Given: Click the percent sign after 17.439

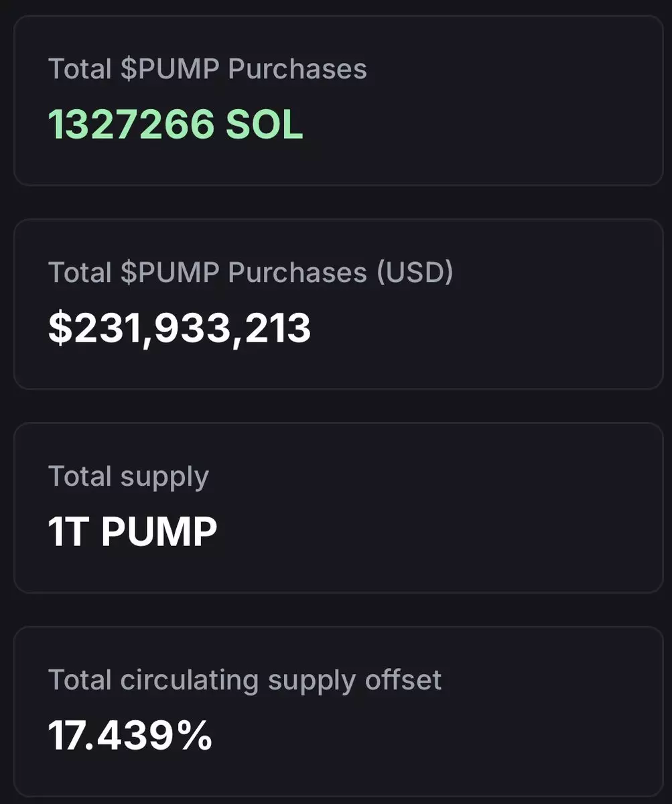Looking at the screenshot, I should 196,734.
